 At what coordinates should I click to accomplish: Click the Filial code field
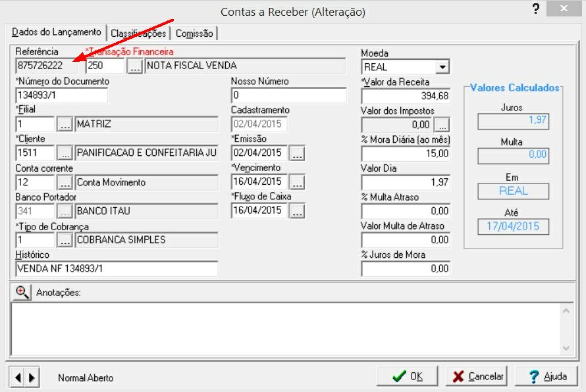click(x=35, y=124)
